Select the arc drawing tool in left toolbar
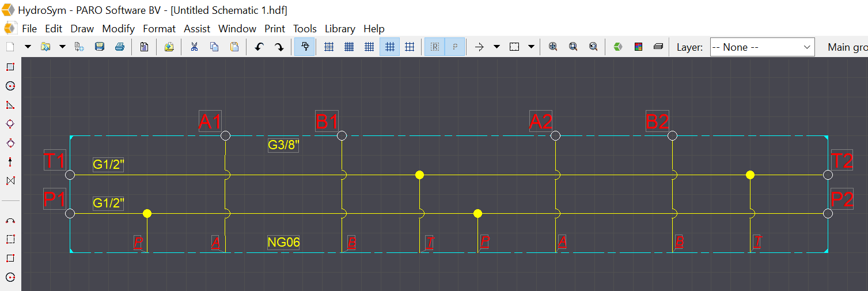868x291 pixels. (10, 221)
